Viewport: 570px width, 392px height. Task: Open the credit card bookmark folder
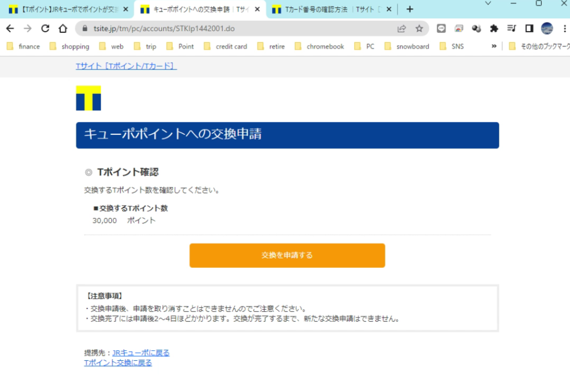click(225, 46)
